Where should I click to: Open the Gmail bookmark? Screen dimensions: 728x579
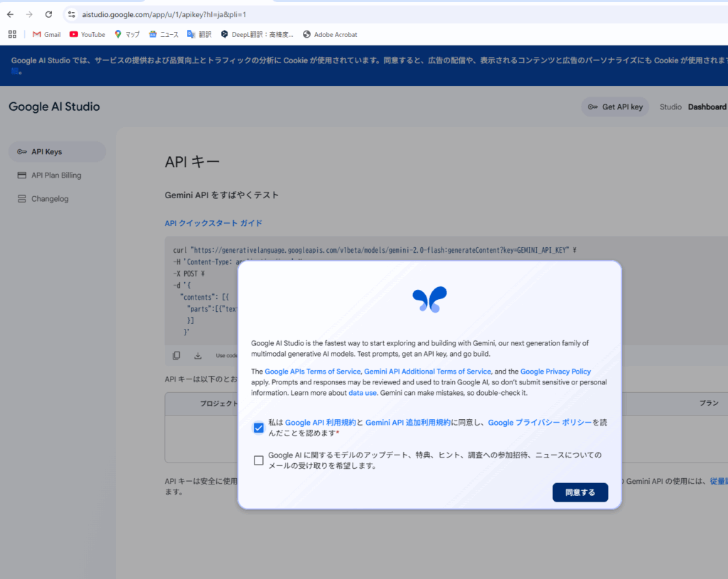click(46, 34)
